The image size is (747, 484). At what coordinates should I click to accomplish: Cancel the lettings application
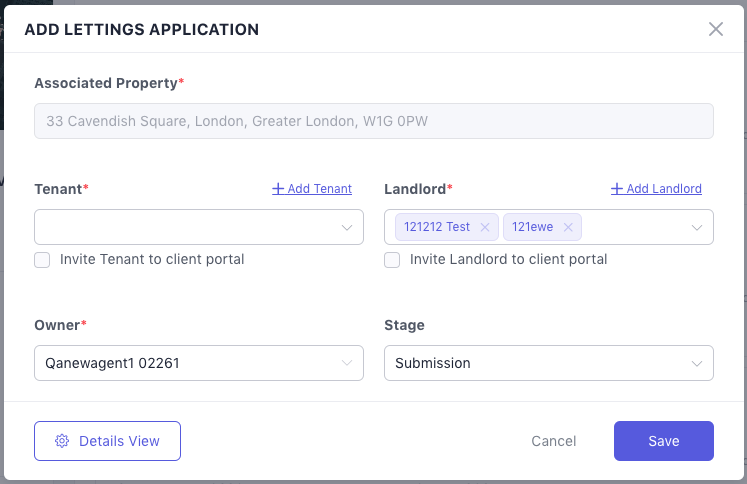(x=553, y=441)
